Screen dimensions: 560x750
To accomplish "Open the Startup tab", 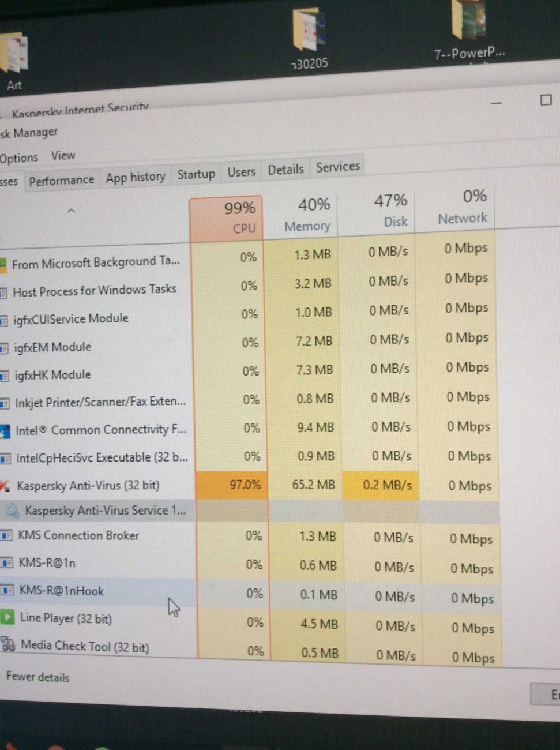I will 196,174.
